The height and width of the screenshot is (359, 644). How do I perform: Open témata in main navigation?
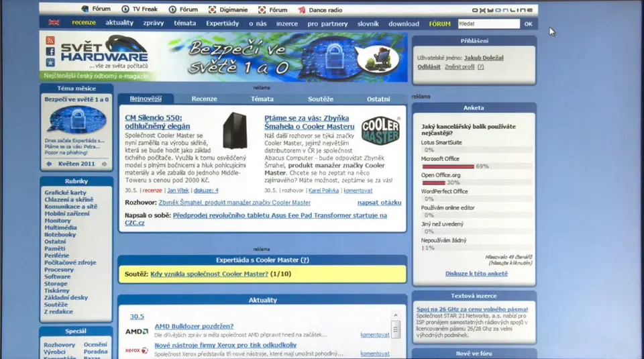pyautogui.click(x=185, y=23)
